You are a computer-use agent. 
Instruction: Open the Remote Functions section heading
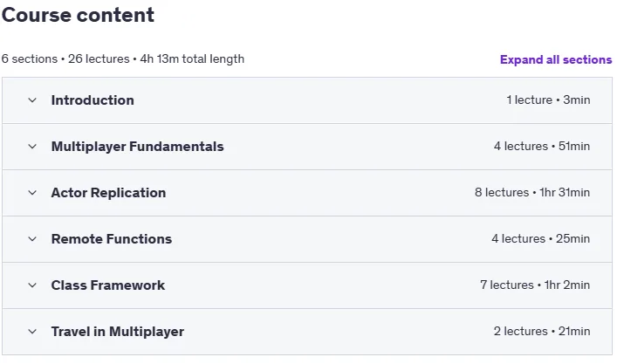pyautogui.click(x=112, y=239)
